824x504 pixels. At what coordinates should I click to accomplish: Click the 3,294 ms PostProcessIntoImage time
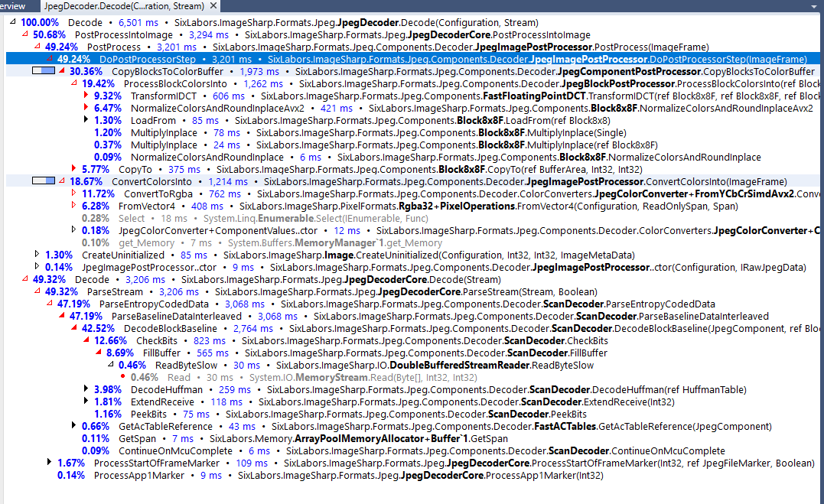click(209, 34)
